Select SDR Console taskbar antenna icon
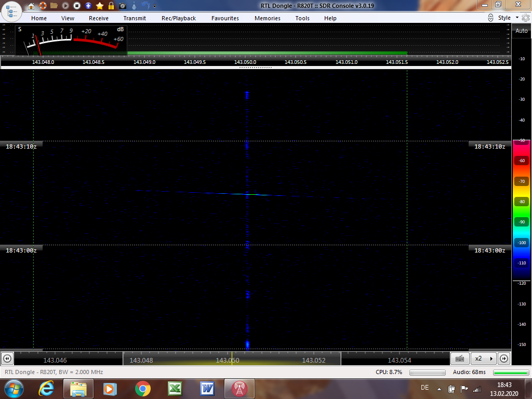 pyautogui.click(x=240, y=389)
